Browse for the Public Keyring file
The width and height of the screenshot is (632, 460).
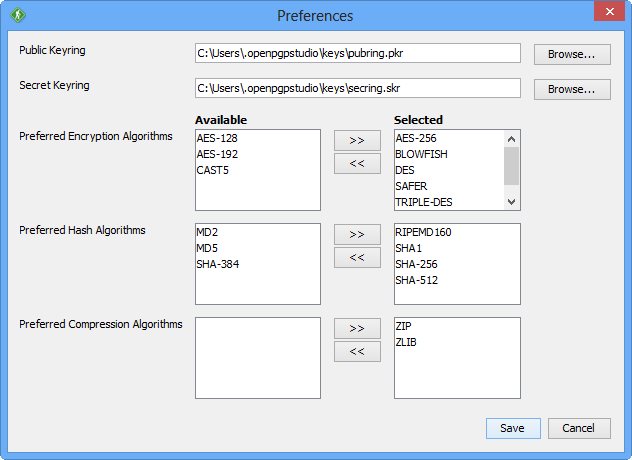[572, 54]
